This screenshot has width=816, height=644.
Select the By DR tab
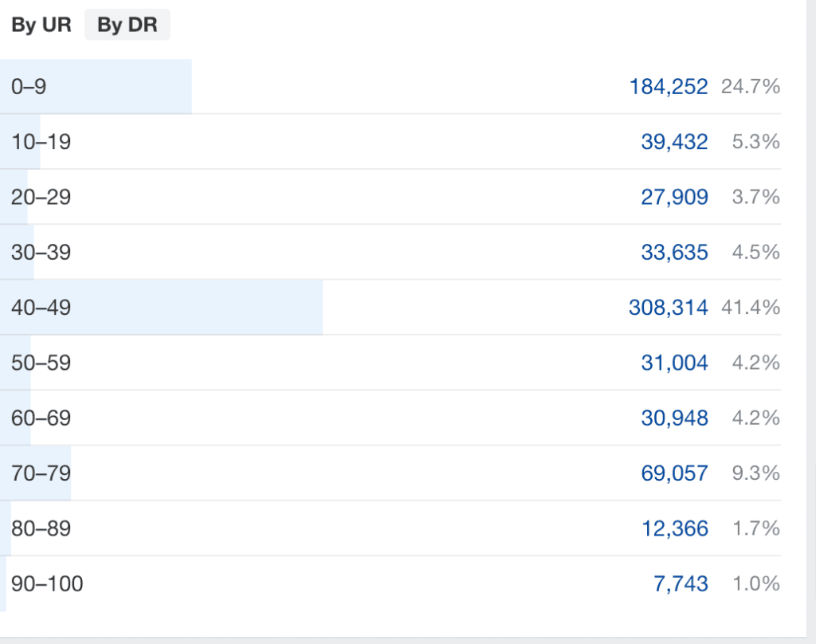pos(127,25)
